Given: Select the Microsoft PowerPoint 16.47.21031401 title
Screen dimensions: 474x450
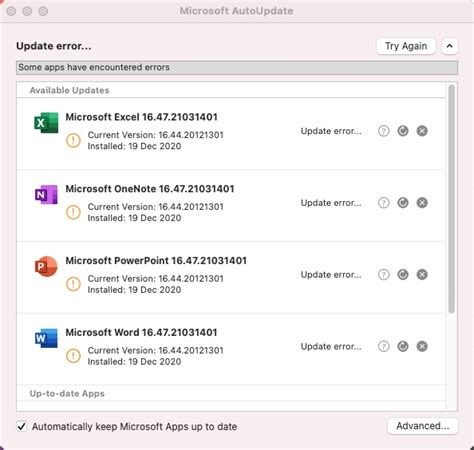Looking at the screenshot, I should 156,261.
